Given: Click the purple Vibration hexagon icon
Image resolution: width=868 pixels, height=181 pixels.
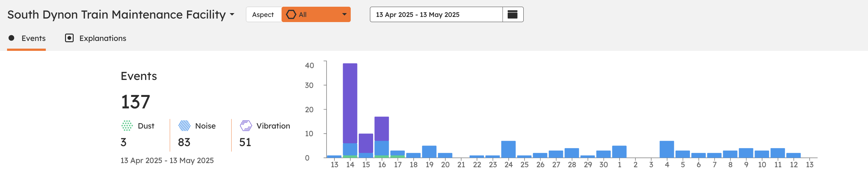Looking at the screenshot, I should [246, 125].
